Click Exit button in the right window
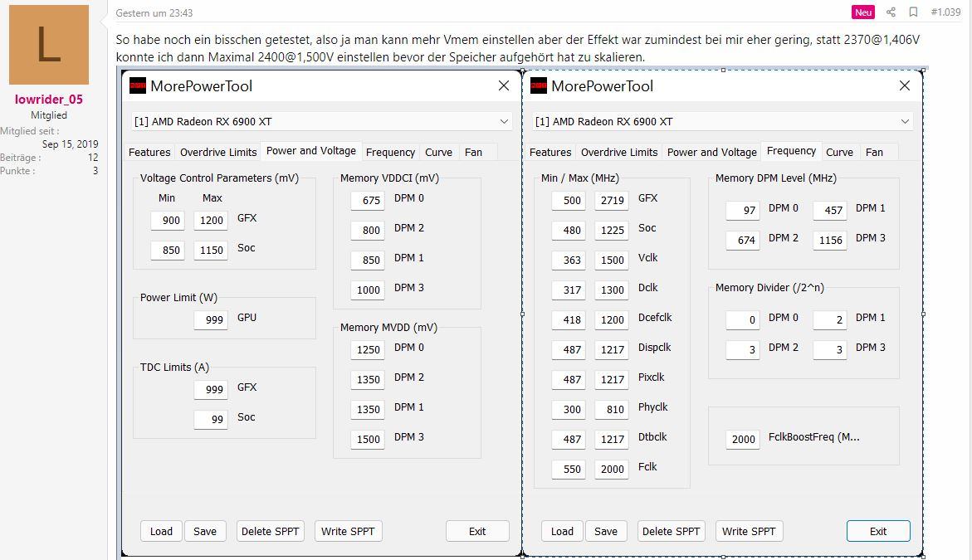The width and height of the screenshot is (972, 560). 878,531
